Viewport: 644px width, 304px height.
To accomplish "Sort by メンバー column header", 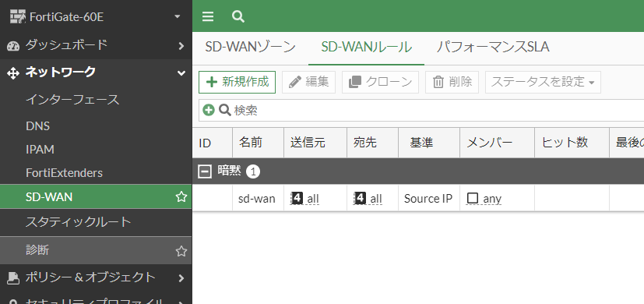I will pyautogui.click(x=497, y=143).
